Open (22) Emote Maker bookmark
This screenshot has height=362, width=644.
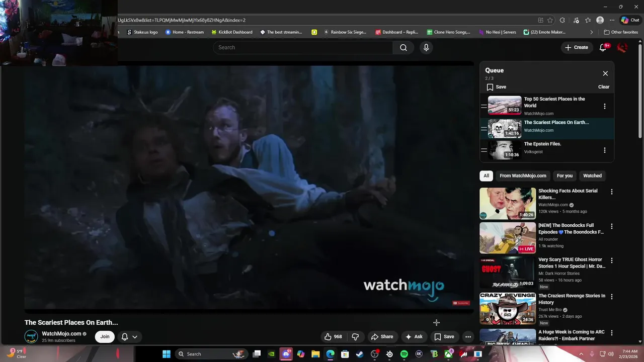point(544,32)
